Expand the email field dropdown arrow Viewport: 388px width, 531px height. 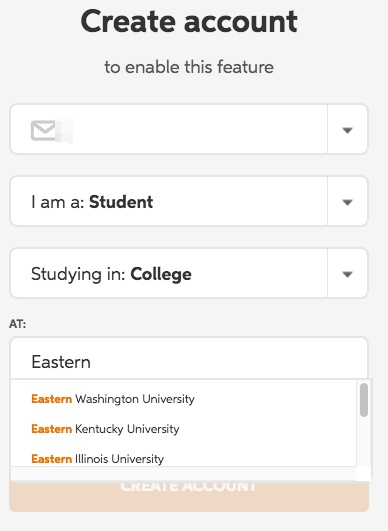point(347,130)
